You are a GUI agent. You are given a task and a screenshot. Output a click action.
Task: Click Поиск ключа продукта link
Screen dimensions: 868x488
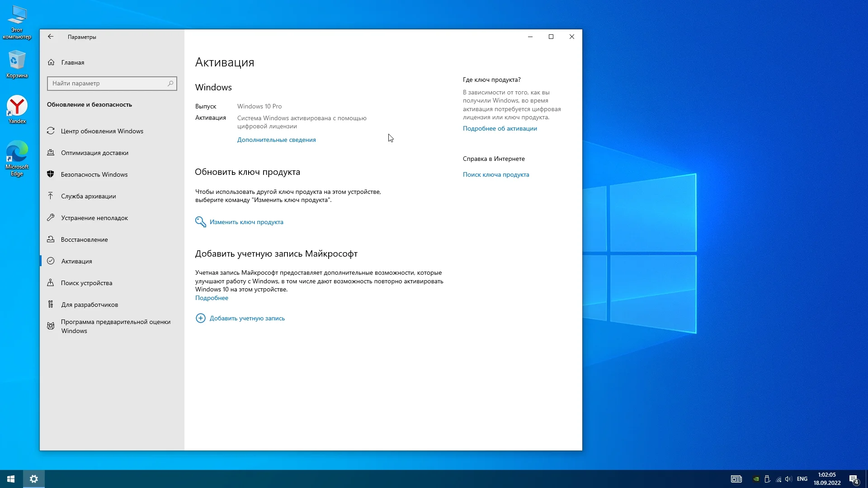click(x=495, y=174)
